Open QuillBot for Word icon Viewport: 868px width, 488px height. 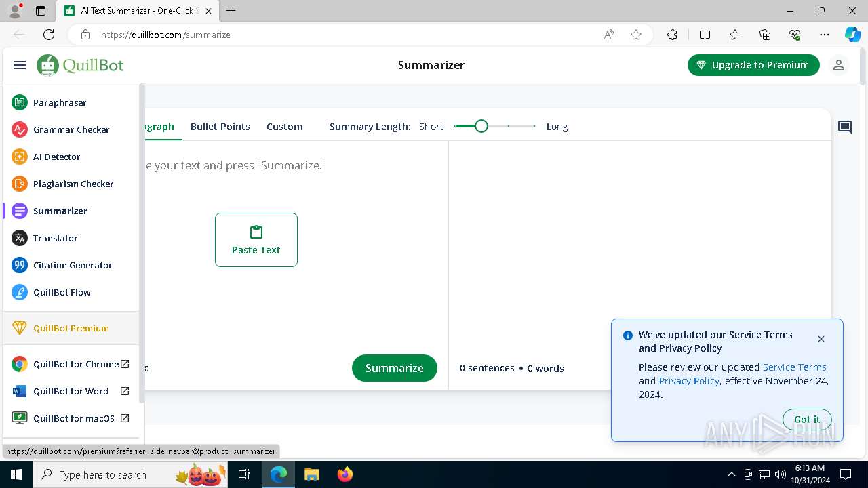(x=20, y=391)
